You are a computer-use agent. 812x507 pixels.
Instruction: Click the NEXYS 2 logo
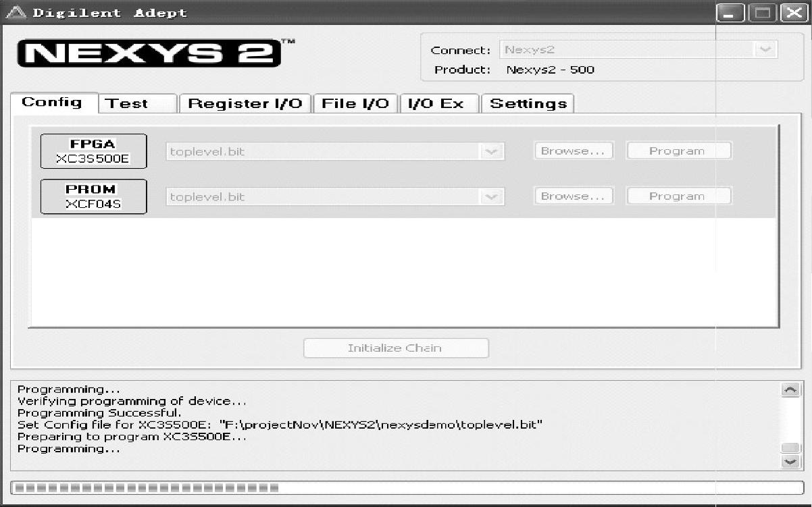149,53
